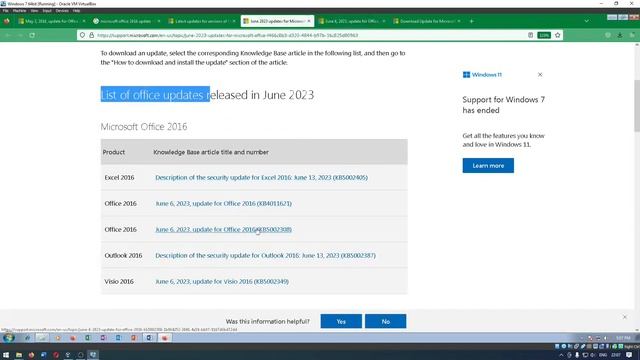Screen dimensions: 640x360
Task: Open the tracking protection shield icon
Action: [82, 35]
